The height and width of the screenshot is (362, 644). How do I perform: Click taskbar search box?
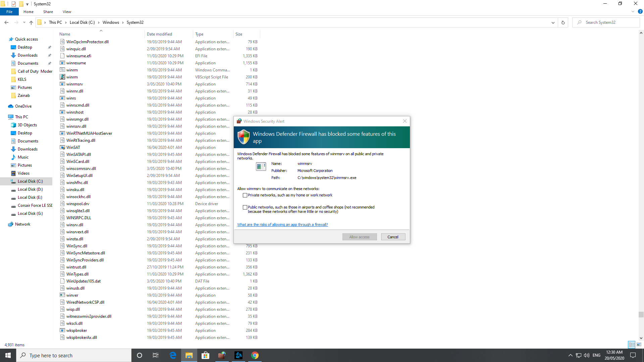74,355
